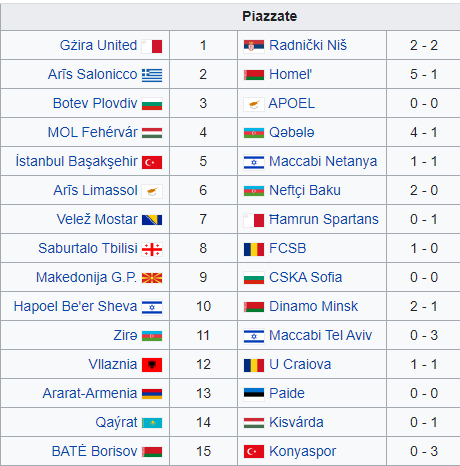Click the Kazakhstan flag beside Qaýrat
Viewport: 460px width, 466px height.
click(152, 423)
